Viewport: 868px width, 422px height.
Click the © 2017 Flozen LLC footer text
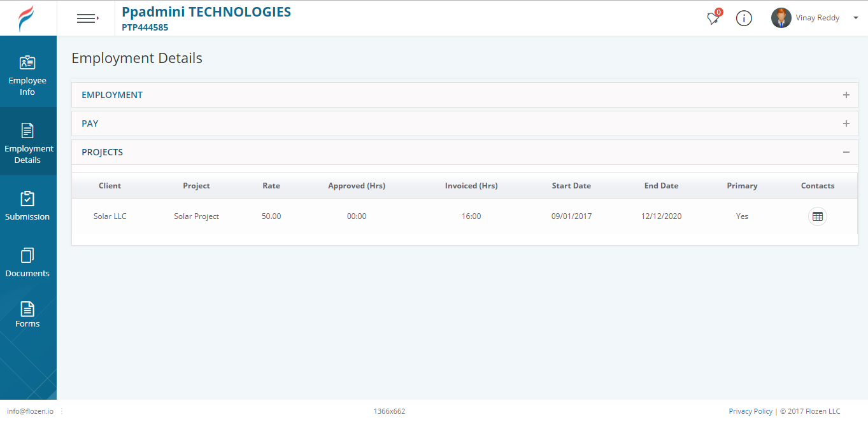click(810, 411)
